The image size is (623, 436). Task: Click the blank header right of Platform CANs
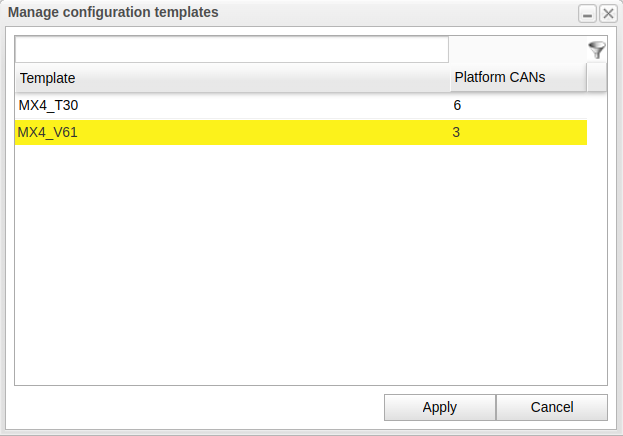597,78
